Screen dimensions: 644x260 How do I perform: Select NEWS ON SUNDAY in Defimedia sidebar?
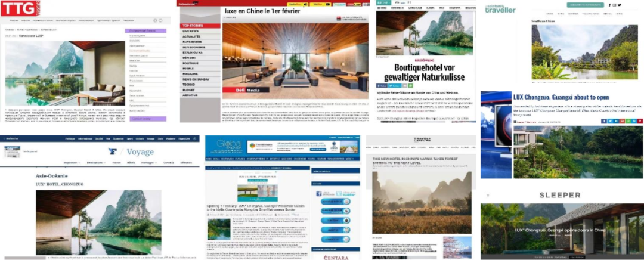[200, 79]
